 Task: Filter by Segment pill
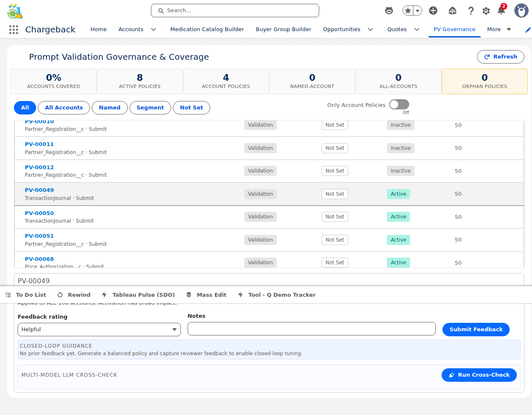pyautogui.click(x=150, y=108)
